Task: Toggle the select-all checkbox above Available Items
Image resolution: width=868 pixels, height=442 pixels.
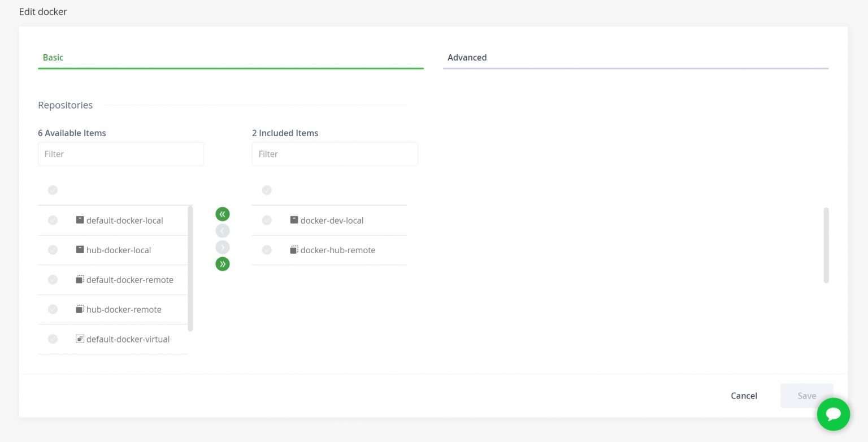Action: pos(53,190)
